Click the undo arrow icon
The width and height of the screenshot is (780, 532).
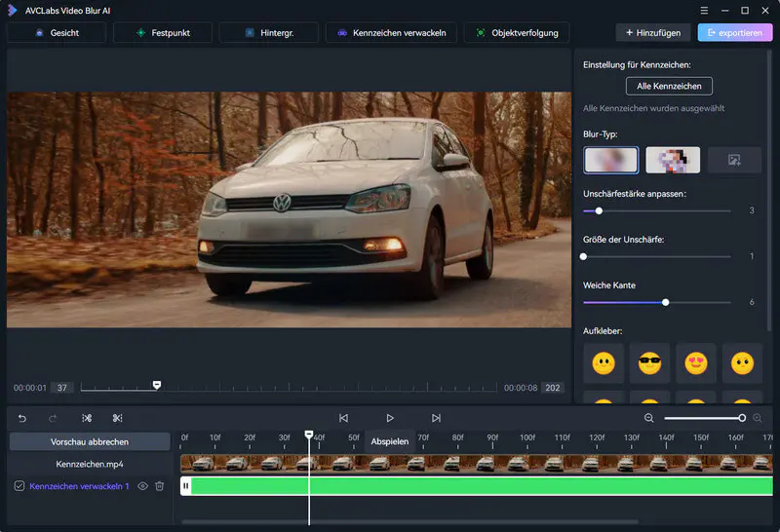pyautogui.click(x=22, y=418)
